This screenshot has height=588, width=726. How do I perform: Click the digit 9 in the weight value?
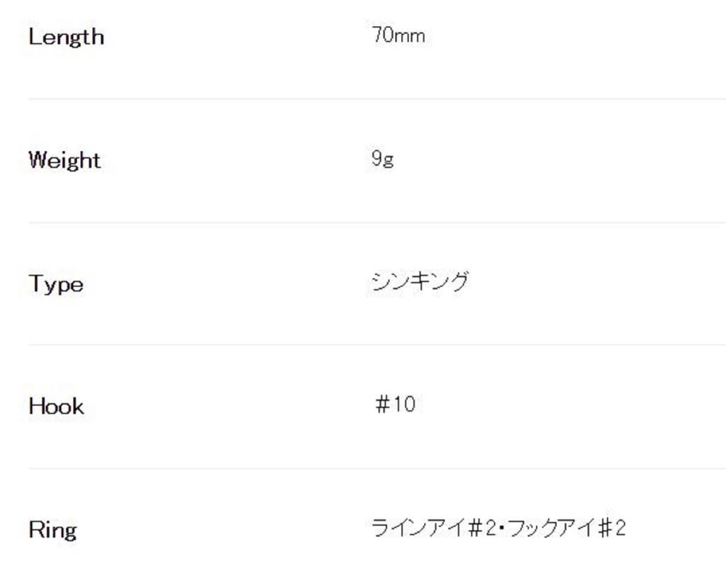[376, 158]
